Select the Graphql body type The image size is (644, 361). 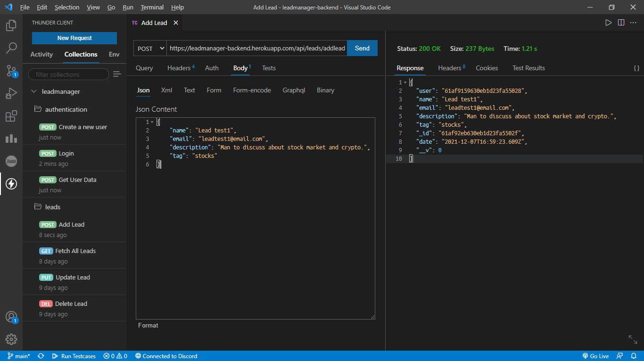tap(294, 90)
